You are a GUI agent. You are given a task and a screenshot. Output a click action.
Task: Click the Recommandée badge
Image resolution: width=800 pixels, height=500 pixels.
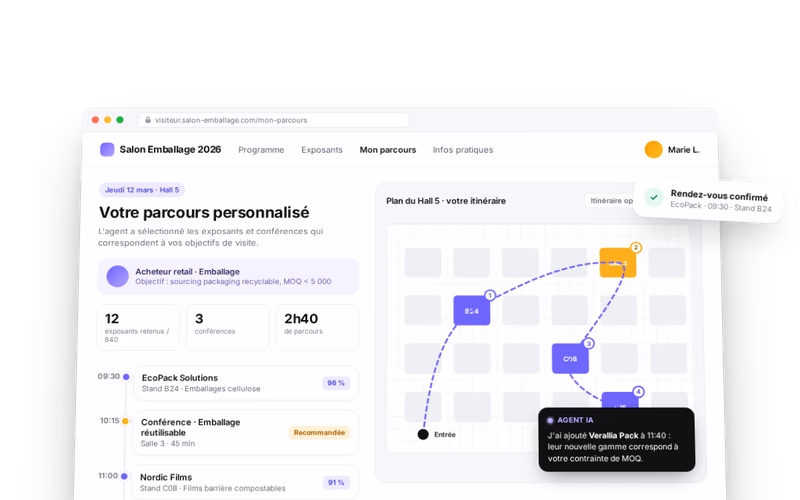click(319, 433)
